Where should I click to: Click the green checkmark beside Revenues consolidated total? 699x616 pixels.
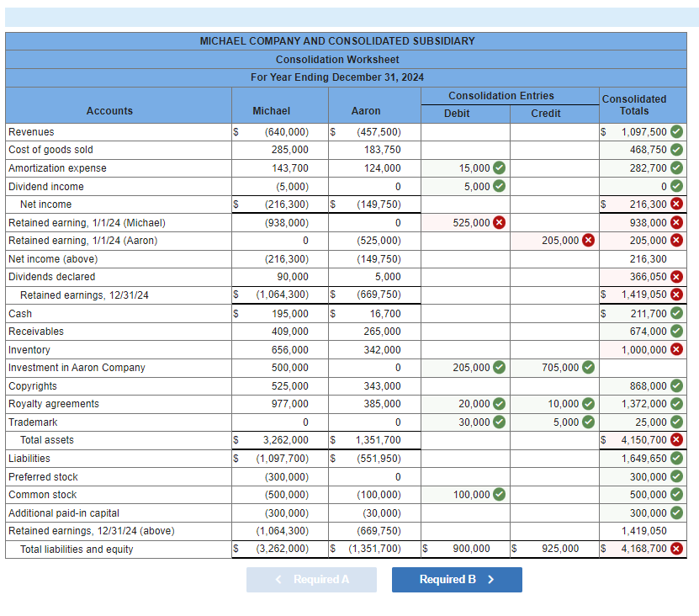coord(677,132)
